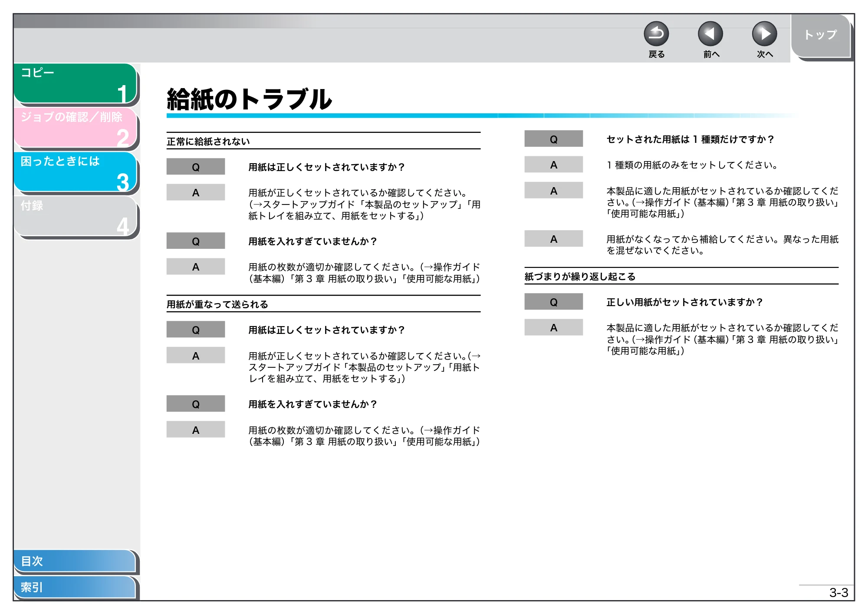The height and width of the screenshot is (614, 868).
Task: Open the 索引 index button
Action: [x=75, y=587]
